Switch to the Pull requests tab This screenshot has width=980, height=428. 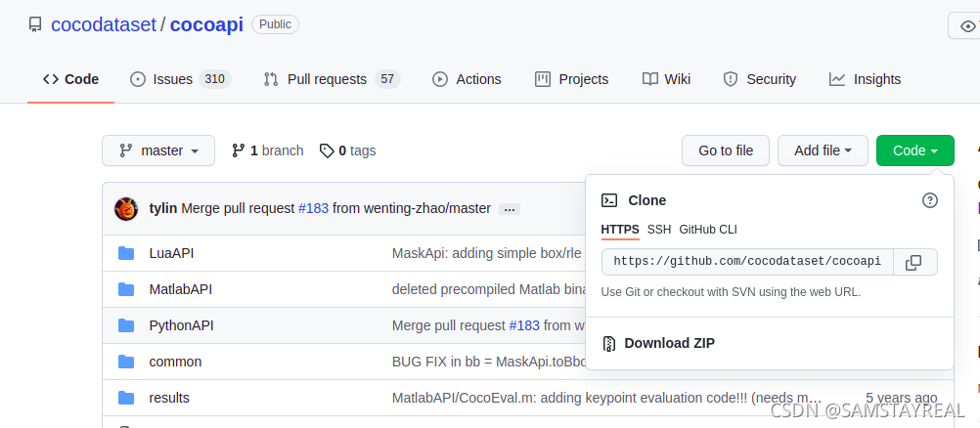[331, 79]
